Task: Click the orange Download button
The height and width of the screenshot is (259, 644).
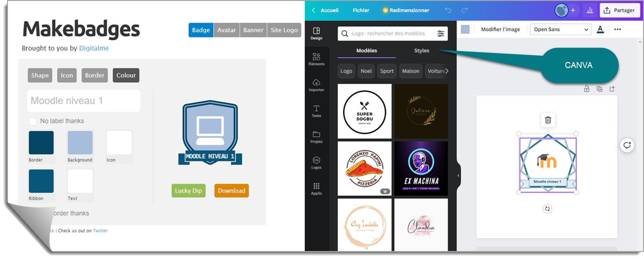Action: pos(231,190)
